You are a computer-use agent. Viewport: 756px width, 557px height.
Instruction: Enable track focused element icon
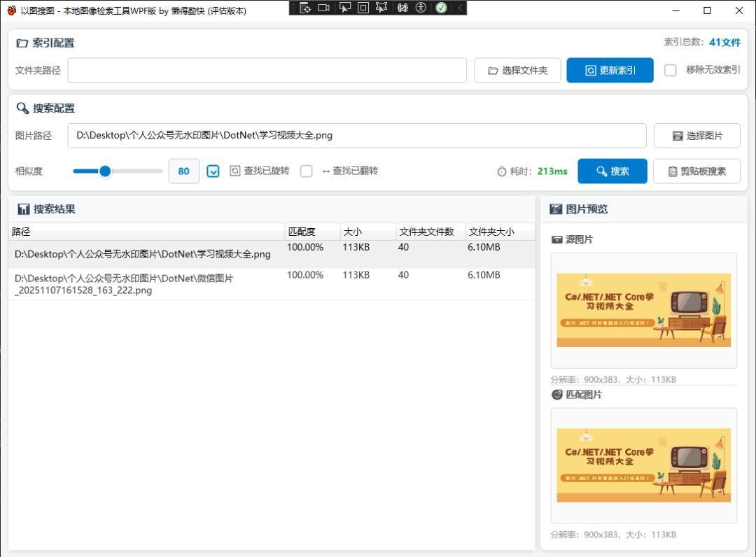tap(381, 8)
